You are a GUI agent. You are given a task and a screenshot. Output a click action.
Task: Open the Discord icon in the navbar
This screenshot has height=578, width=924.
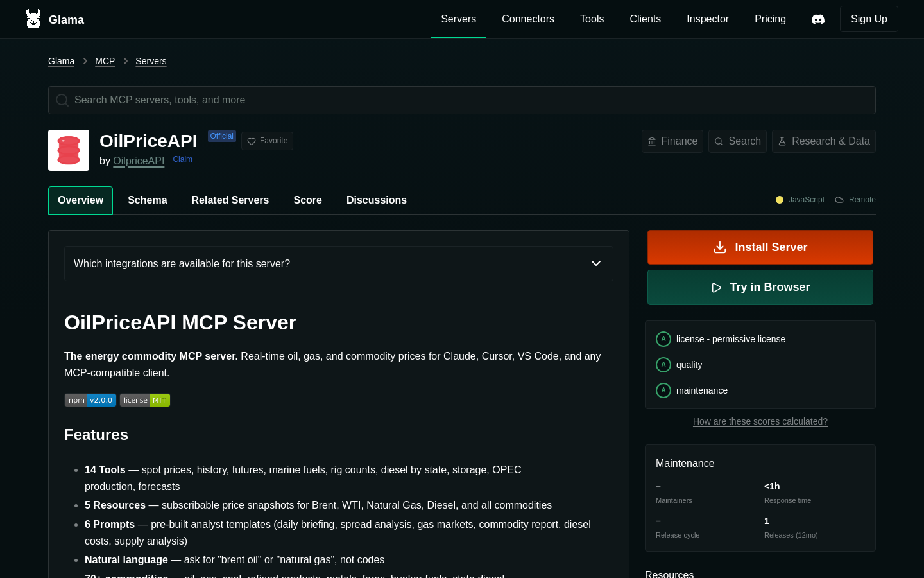[818, 19]
